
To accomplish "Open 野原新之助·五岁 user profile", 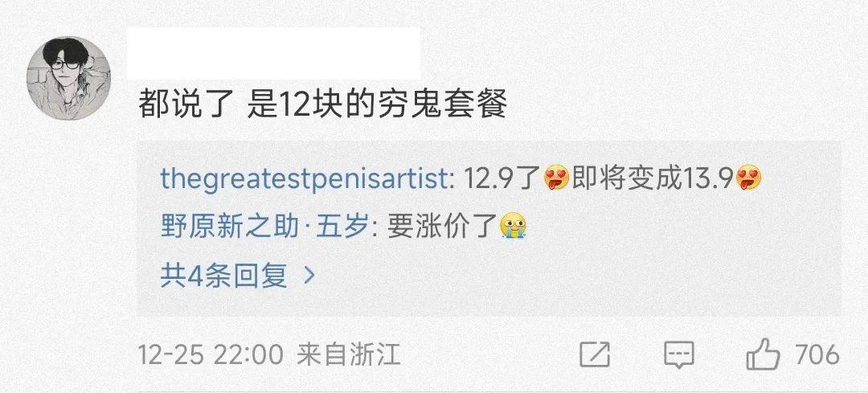I will click(264, 227).
